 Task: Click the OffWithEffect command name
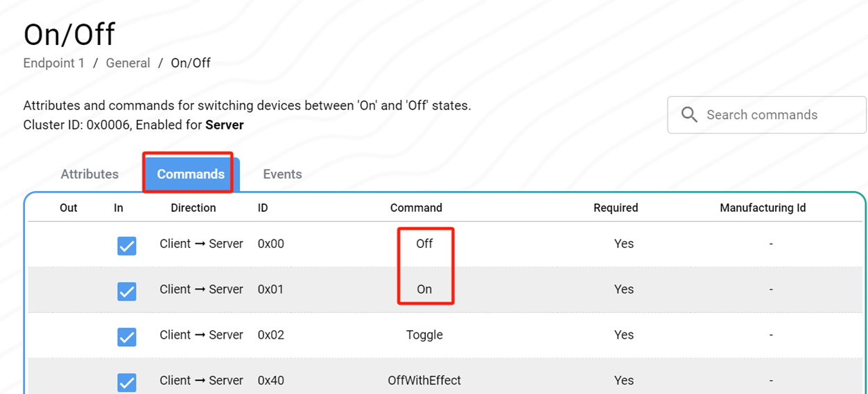pos(424,380)
